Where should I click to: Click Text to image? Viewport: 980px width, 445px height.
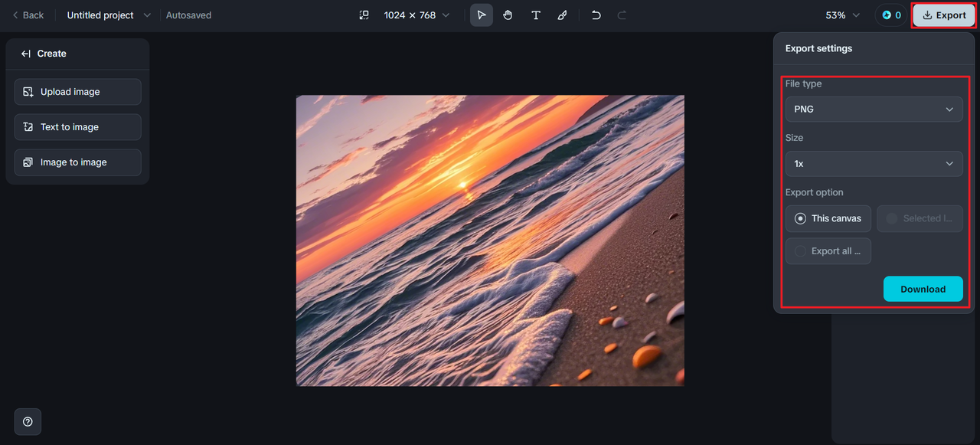tap(77, 127)
